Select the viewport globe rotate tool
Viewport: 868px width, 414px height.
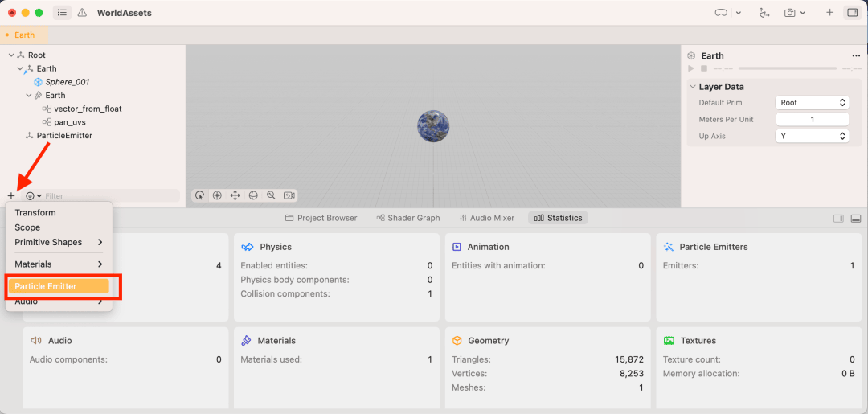point(253,195)
